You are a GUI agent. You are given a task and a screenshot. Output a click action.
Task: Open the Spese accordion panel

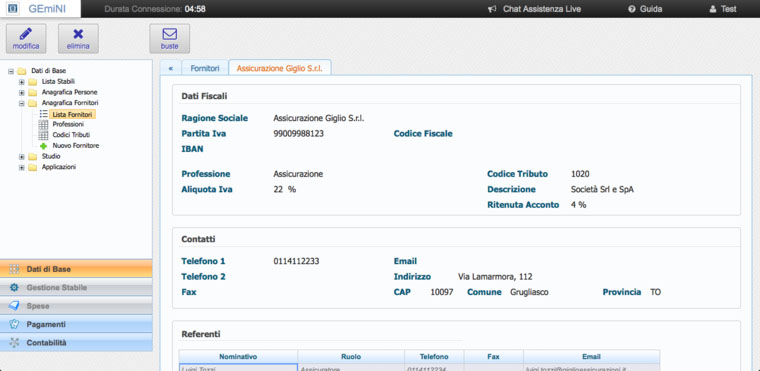coord(76,306)
